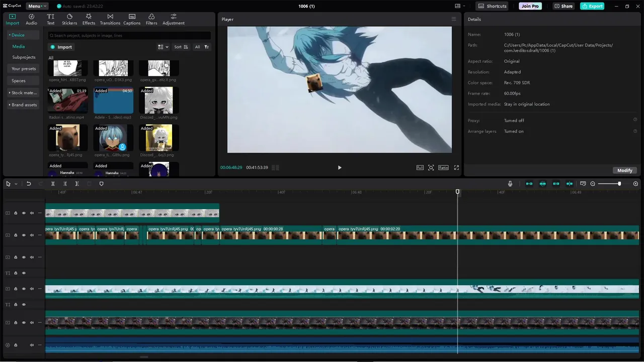Click the Delete left trim tool
Image resolution: width=644 pixels, height=362 pixels.
[65, 184]
